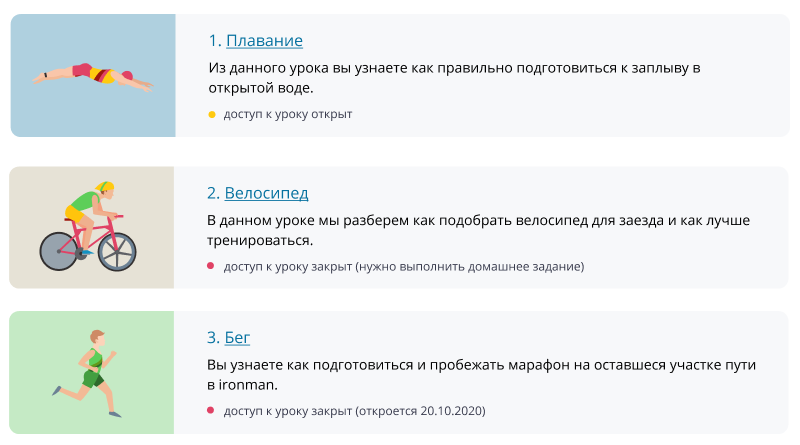Click the "доступ к уроку открыт" status text

tap(288, 114)
